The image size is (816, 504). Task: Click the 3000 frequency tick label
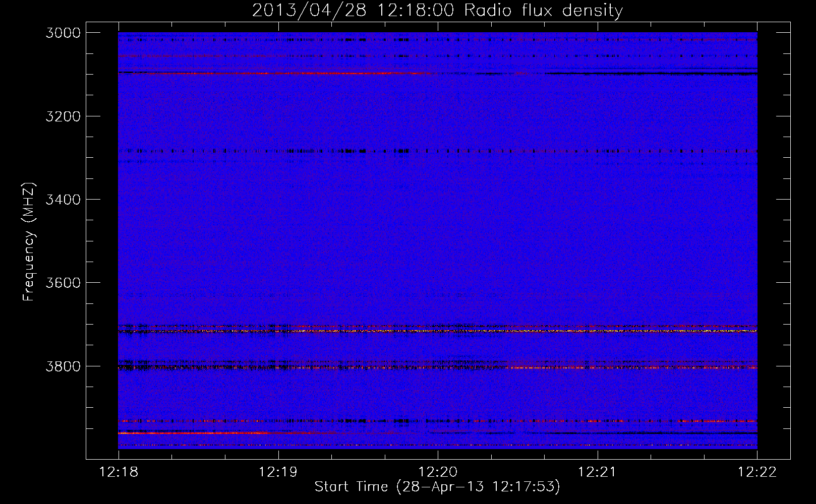tap(63, 33)
